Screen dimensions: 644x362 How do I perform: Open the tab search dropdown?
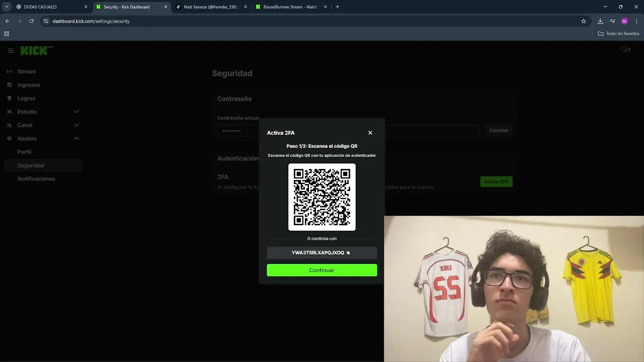7,7
